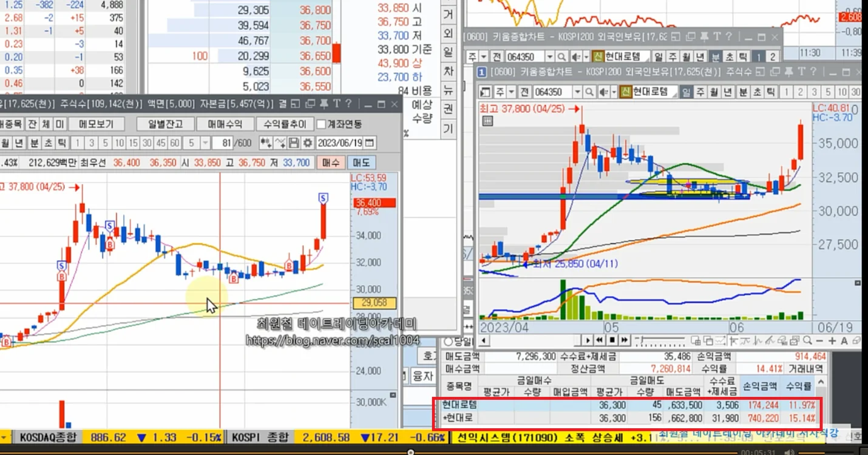Click stop button in chart replay controls
This screenshot has height=455, width=868.
point(612,339)
